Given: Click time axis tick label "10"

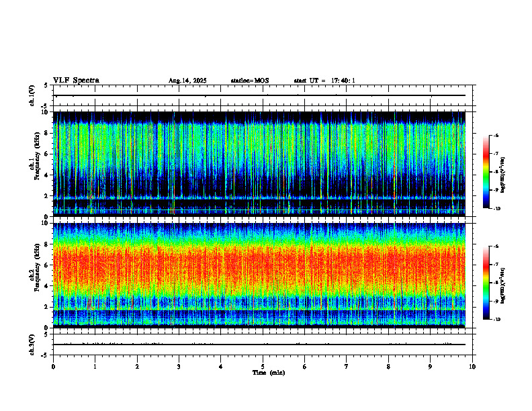Looking at the screenshot, I should click(x=472, y=367).
